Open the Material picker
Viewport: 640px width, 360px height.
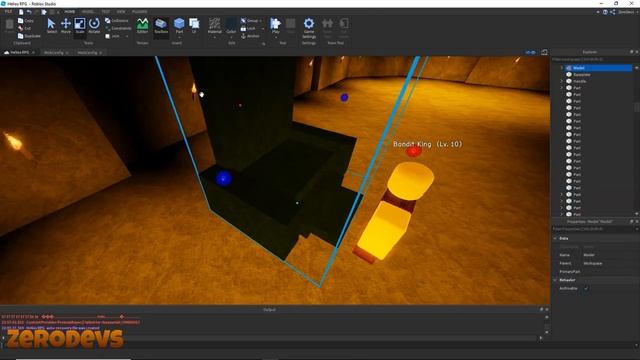pyautogui.click(x=215, y=26)
